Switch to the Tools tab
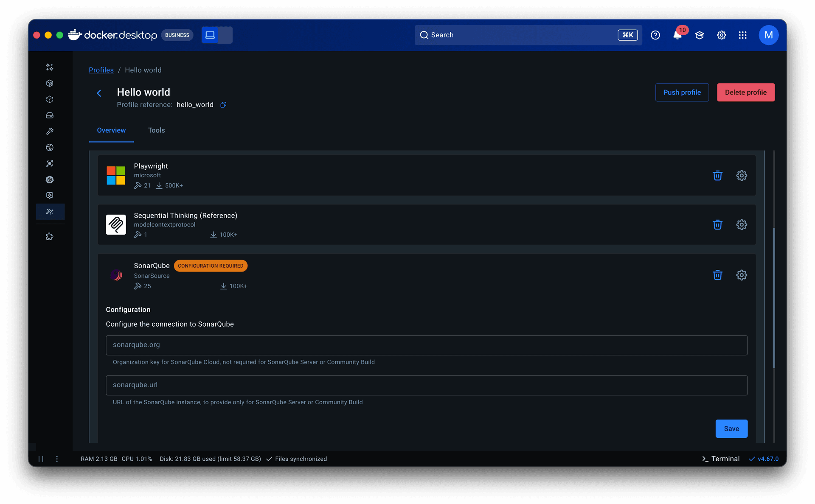Image resolution: width=815 pixels, height=504 pixels. 156,130
